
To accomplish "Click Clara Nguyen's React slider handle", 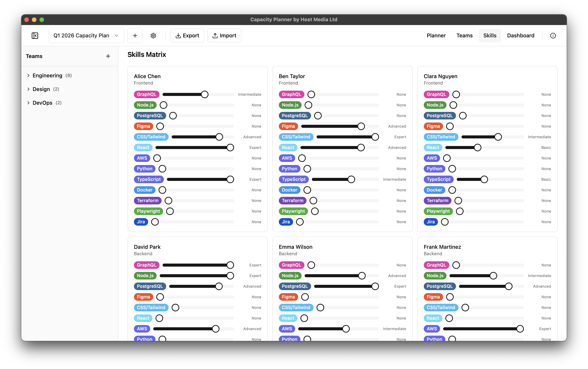I will point(477,148).
